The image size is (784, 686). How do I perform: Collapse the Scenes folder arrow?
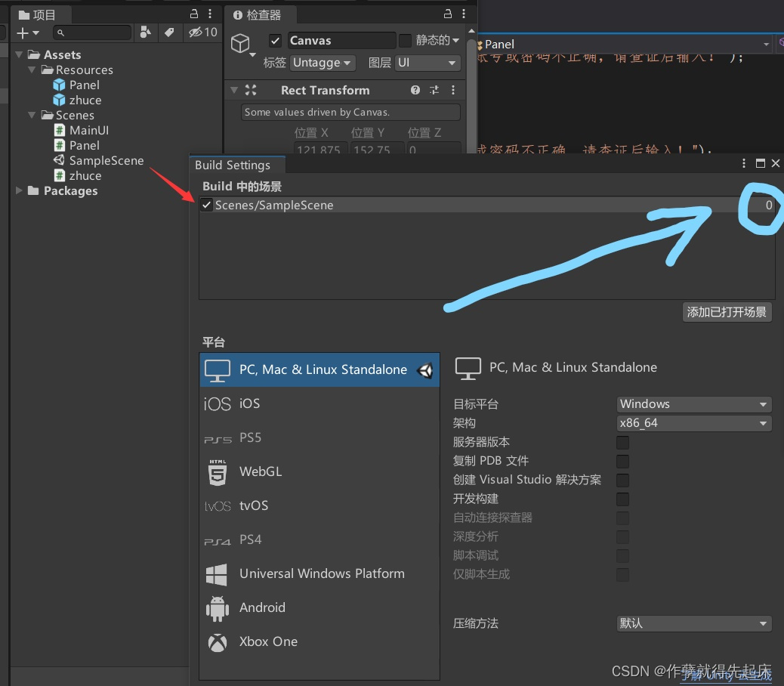(32, 115)
